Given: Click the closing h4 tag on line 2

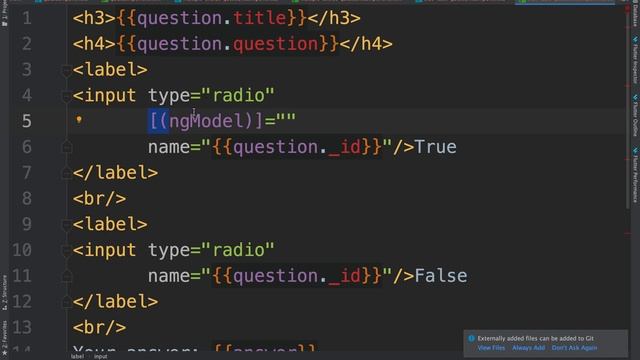Looking at the screenshot, I should coord(366,44).
